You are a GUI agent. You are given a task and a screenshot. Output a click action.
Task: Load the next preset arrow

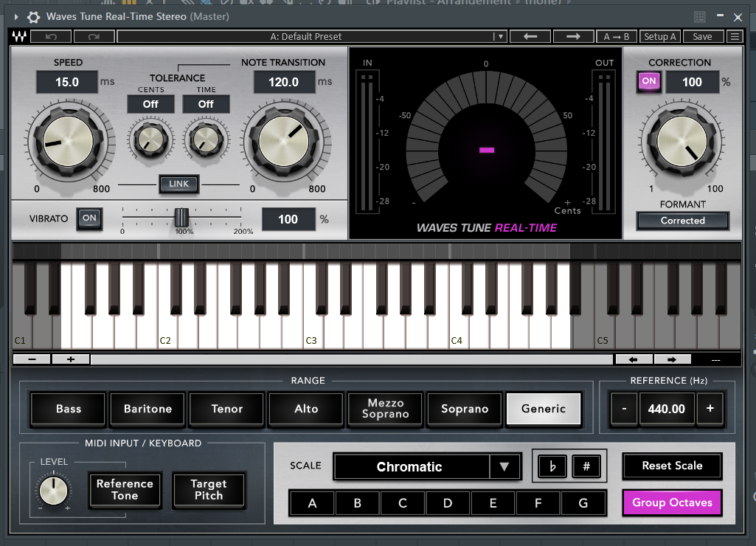click(x=573, y=37)
